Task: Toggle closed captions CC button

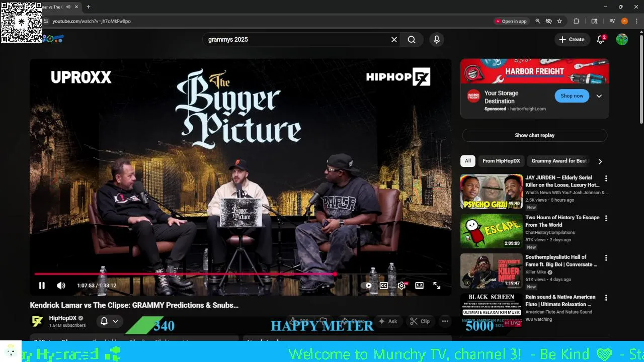Action: 384,286
